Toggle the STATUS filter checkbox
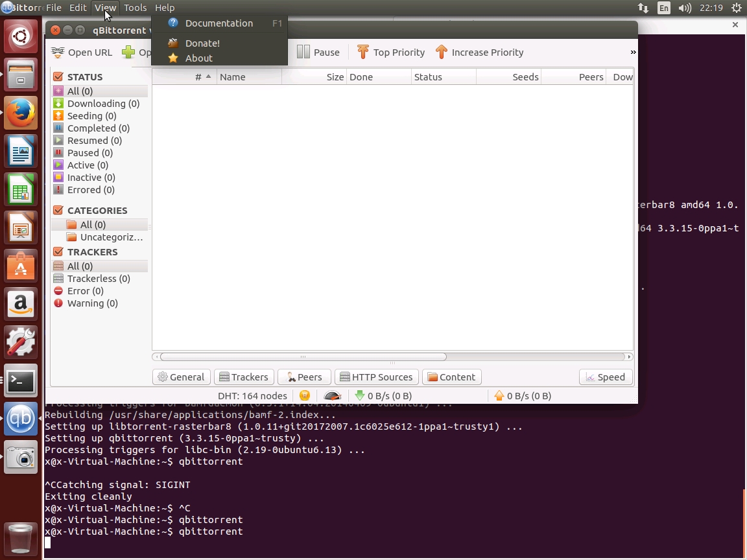Screen dimensions: 747x560 [x=58, y=76]
